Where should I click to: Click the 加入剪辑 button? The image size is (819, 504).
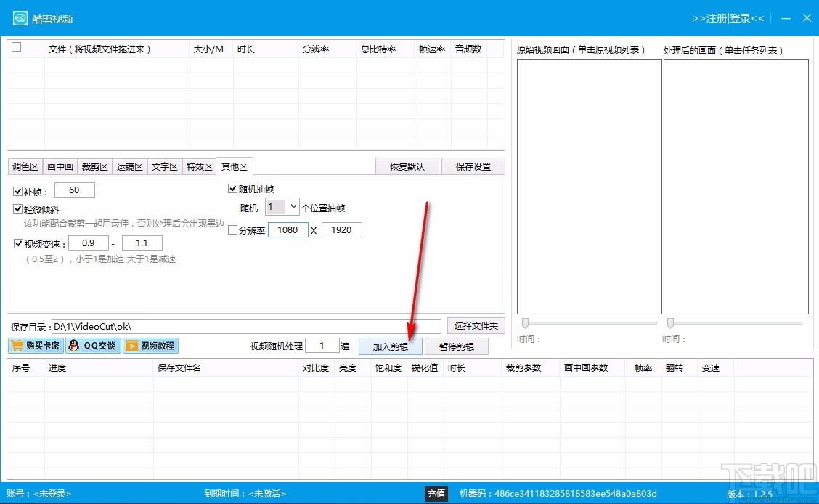391,347
